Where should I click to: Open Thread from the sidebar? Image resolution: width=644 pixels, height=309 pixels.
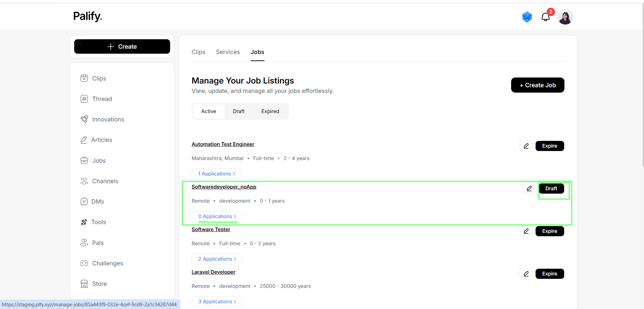pyautogui.click(x=96, y=99)
